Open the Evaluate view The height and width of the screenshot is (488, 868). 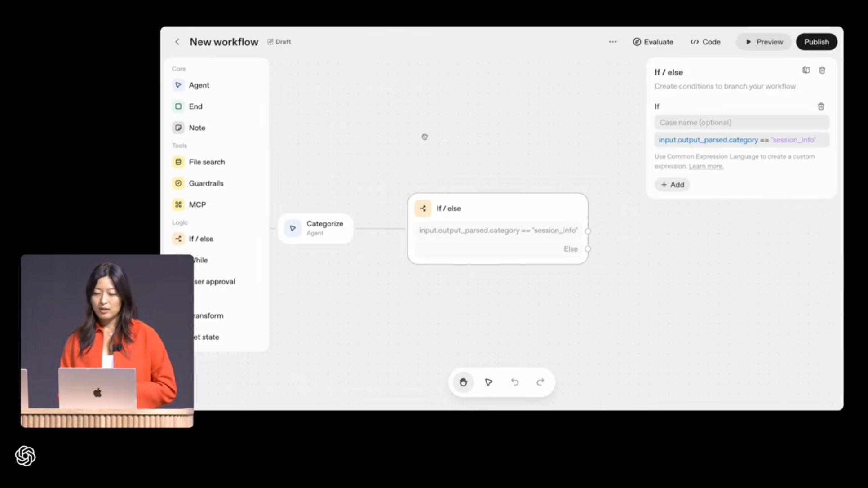pyautogui.click(x=653, y=42)
